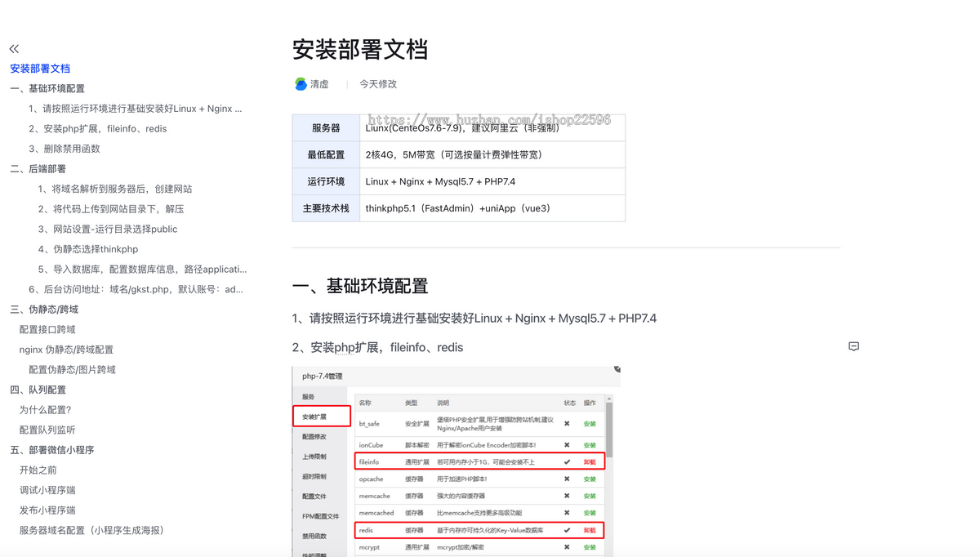Click the 安装扩展 tab in the php screenshot
This screenshot has height=557, width=980.
coord(314,417)
